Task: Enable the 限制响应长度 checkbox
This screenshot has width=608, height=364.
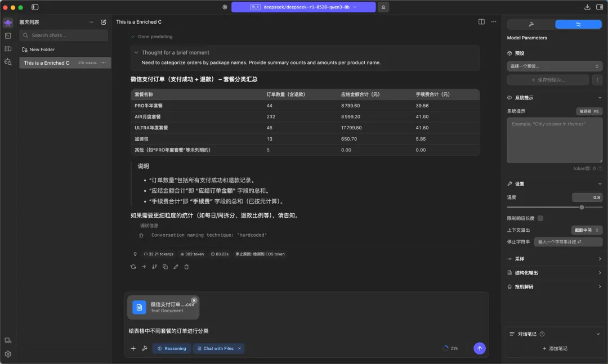Action: [540, 218]
